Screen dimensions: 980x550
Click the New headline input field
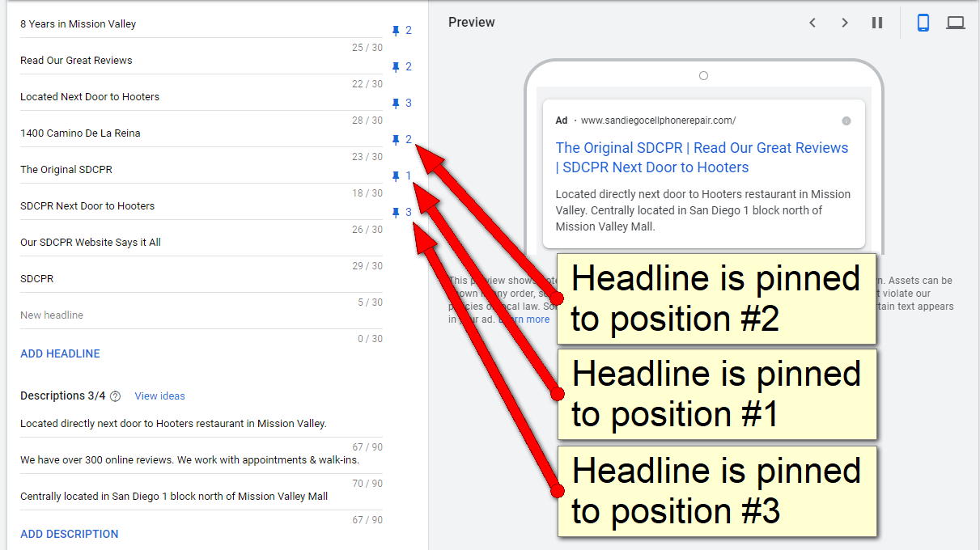click(202, 315)
